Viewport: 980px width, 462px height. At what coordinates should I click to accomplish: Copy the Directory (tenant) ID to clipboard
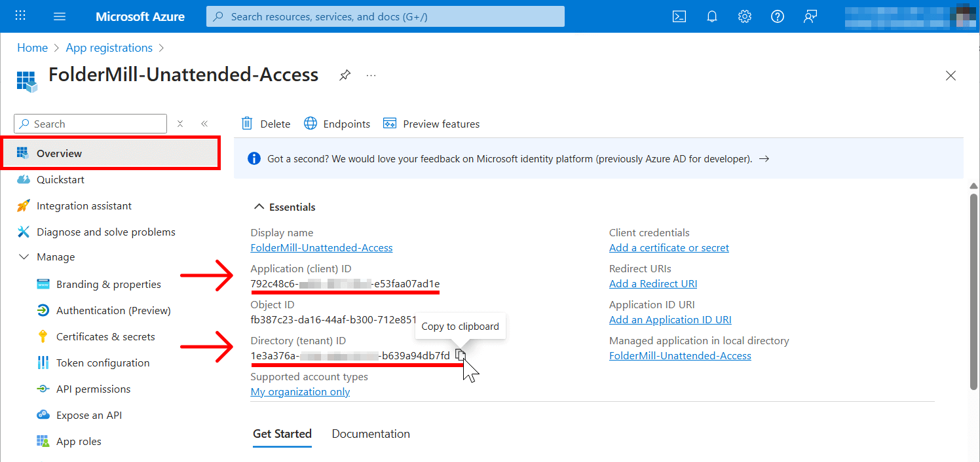[461, 354]
